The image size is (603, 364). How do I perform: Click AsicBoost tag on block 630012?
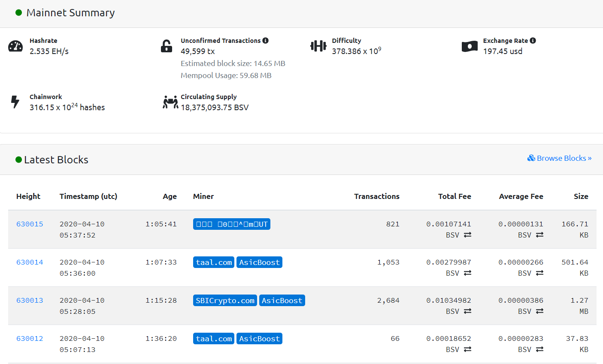(x=259, y=339)
